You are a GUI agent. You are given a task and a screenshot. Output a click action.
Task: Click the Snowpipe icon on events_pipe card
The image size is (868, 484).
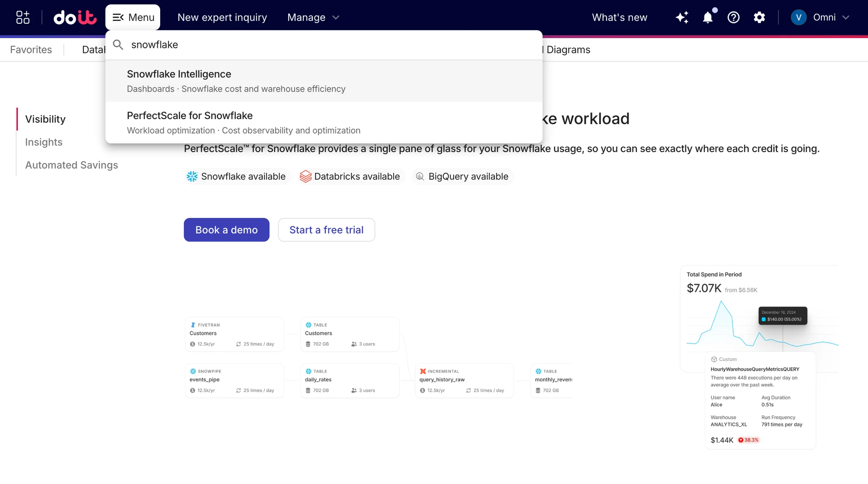tap(193, 371)
